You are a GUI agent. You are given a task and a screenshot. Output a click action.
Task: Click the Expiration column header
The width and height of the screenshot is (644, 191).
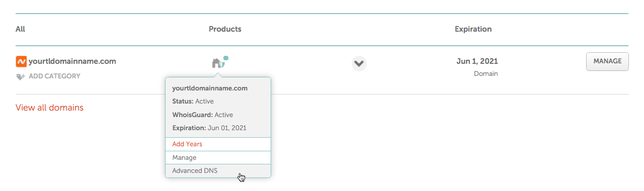tap(473, 29)
